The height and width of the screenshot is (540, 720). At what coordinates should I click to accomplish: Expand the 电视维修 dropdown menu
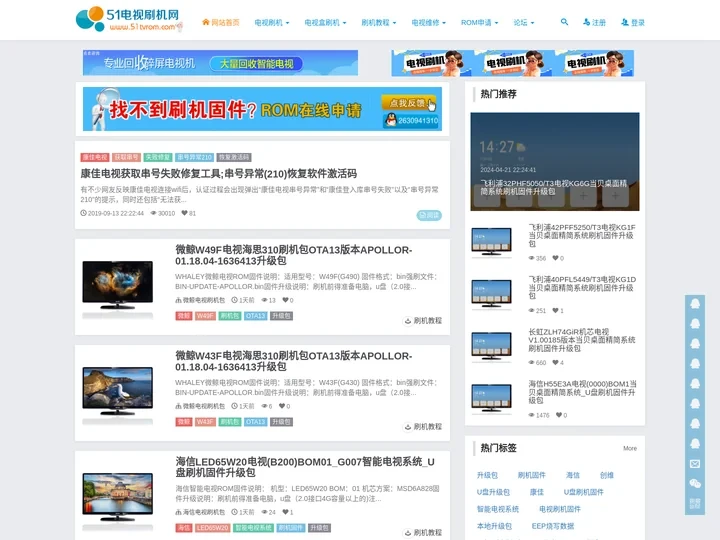click(428, 22)
